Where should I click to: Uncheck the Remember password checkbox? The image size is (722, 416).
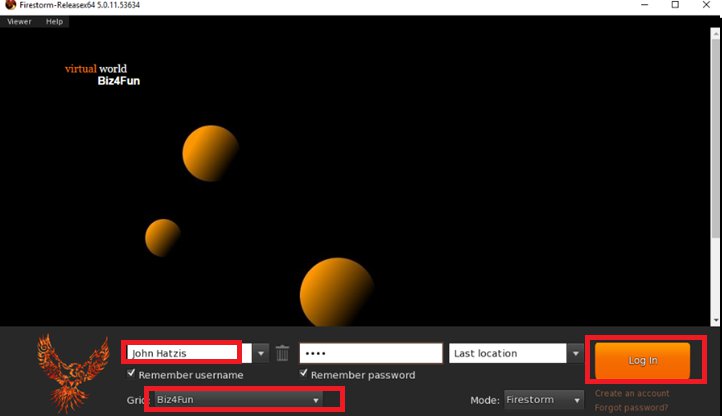coord(305,374)
